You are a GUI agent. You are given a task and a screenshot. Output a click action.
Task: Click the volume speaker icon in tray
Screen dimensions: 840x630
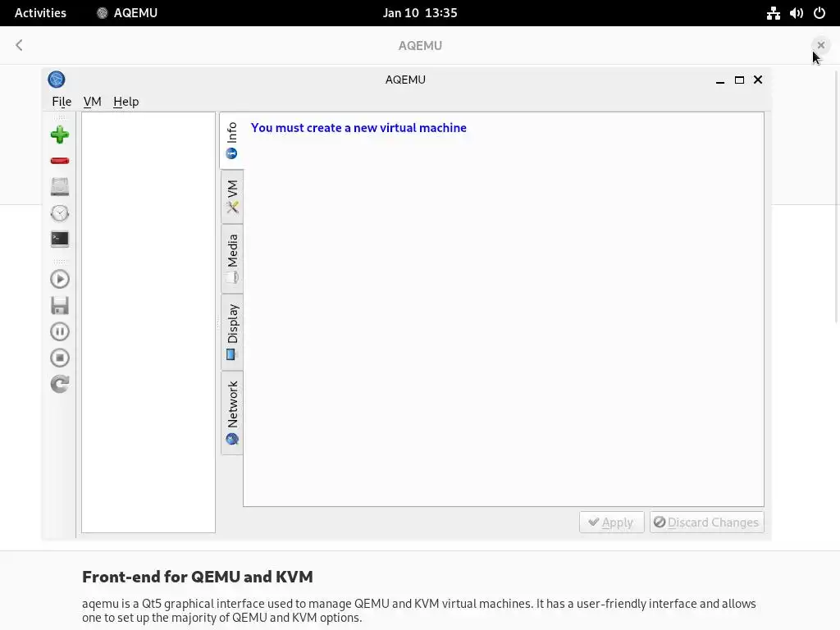click(x=796, y=13)
